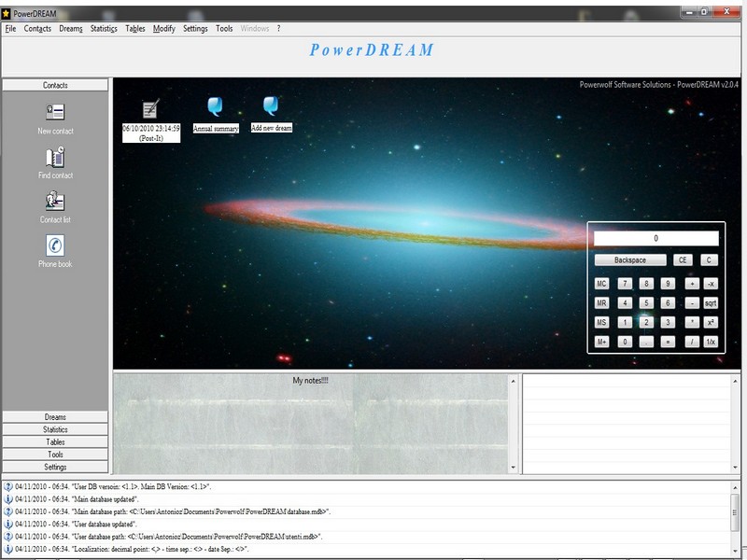Open the New contact icon
The width and height of the screenshot is (747, 560).
(55, 112)
